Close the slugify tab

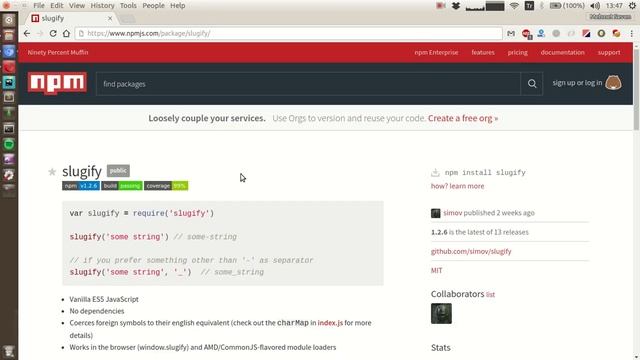(x=110, y=18)
